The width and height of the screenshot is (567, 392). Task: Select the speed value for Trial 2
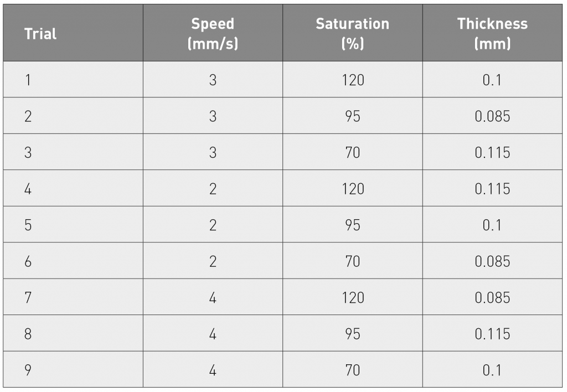tap(213, 116)
